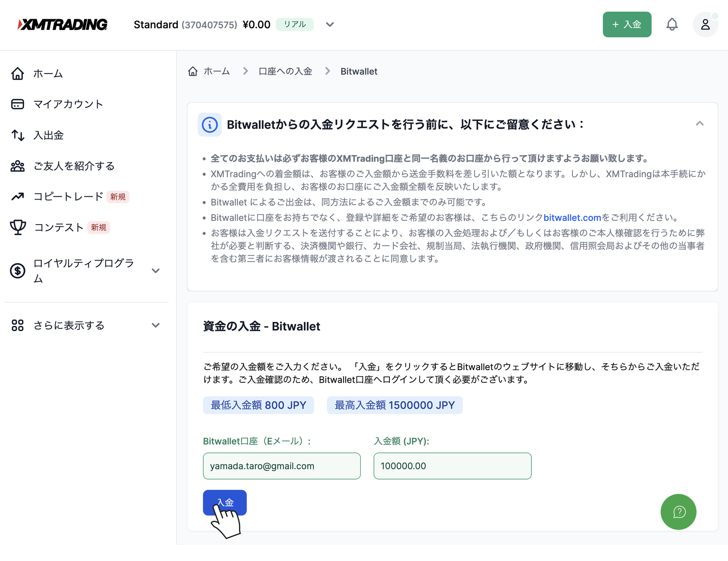Click the ご友人を紹介する people icon
The height and width of the screenshot is (561, 728).
pos(18,166)
